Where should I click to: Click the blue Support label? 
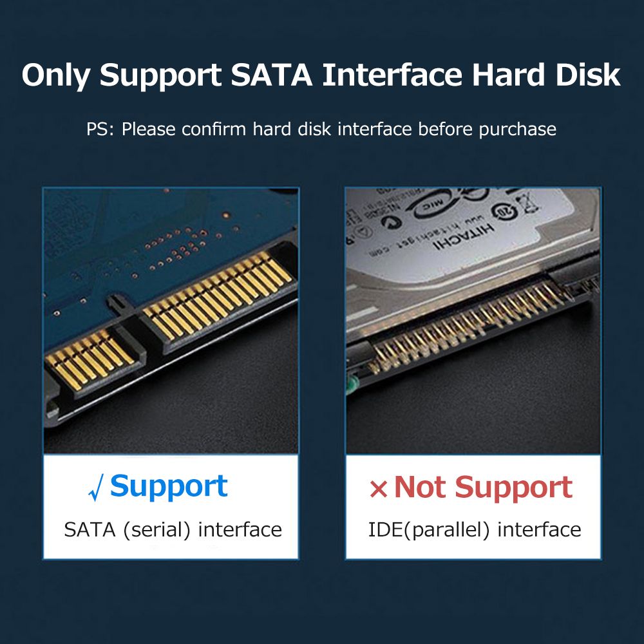169,487
